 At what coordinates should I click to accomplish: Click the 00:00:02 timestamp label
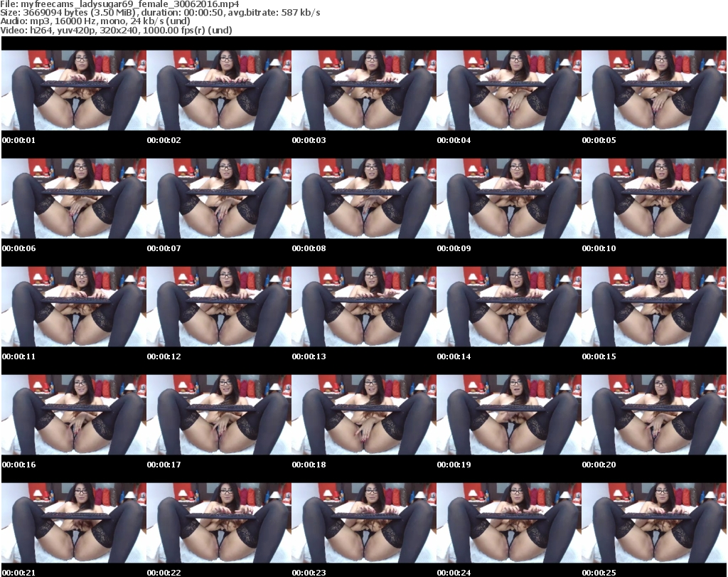point(164,140)
